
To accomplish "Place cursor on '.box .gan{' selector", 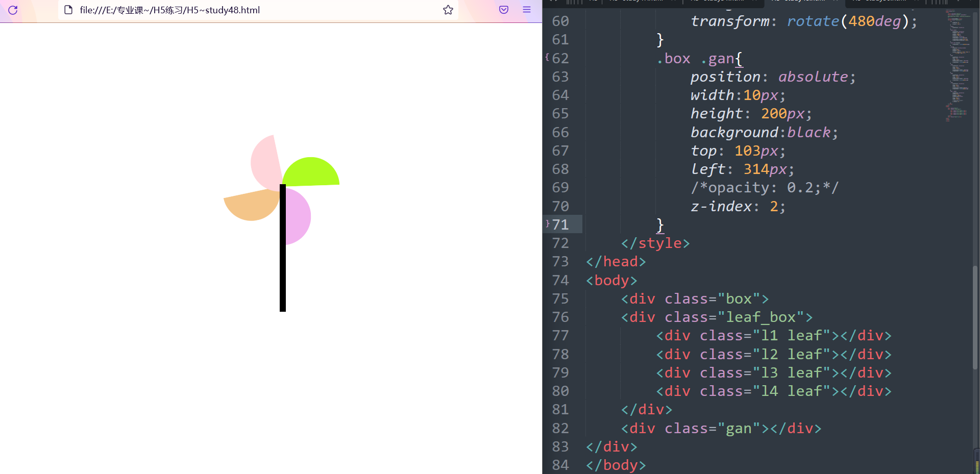I will click(700, 59).
